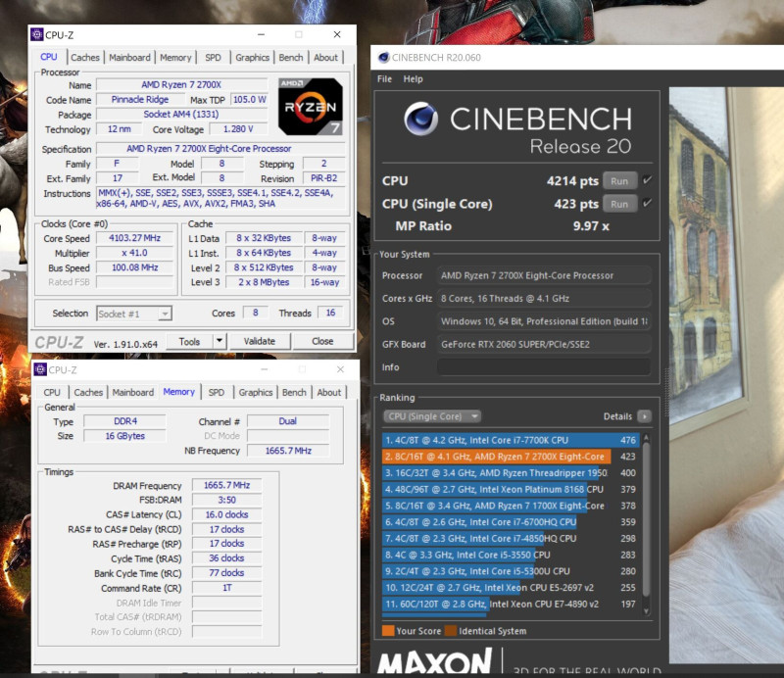Viewport: 784px width, 678px height.
Task: Switch to SPD tab in lower CPU-Z window
Action: click(216, 393)
